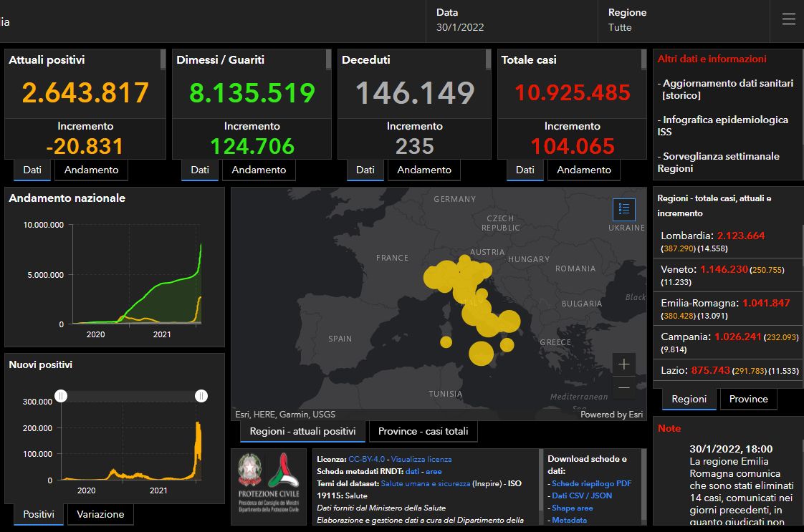The width and height of the screenshot is (804, 532).
Task: Select the Variazione tab
Action: click(100, 514)
